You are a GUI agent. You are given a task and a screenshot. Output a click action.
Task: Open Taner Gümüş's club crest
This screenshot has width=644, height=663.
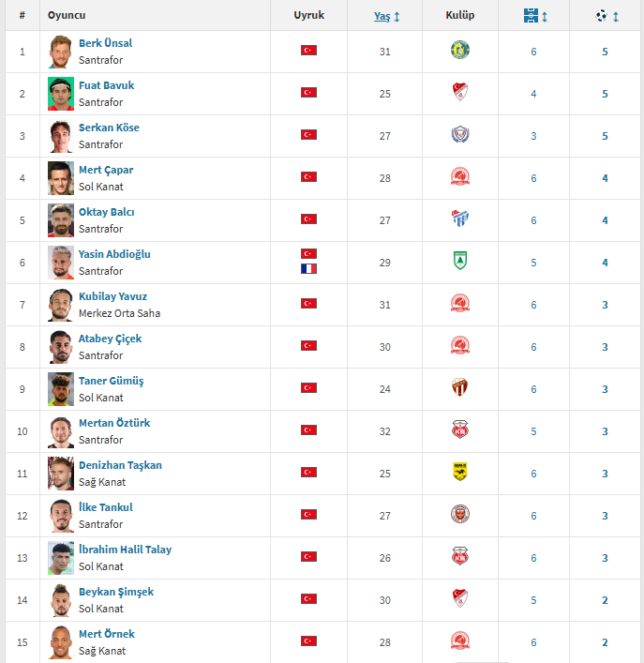pos(459,387)
